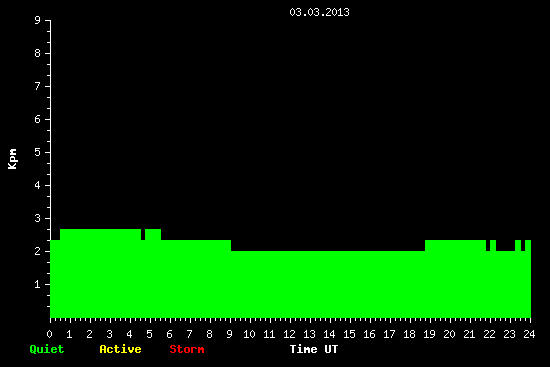This screenshot has width=550, height=367.
Task: Click the 03.03.2013 date title
Action: 319,12
